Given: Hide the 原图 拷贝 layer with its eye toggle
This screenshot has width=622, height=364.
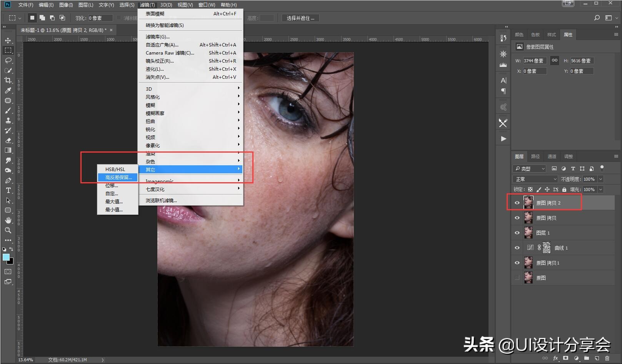Looking at the screenshot, I should [x=517, y=218].
